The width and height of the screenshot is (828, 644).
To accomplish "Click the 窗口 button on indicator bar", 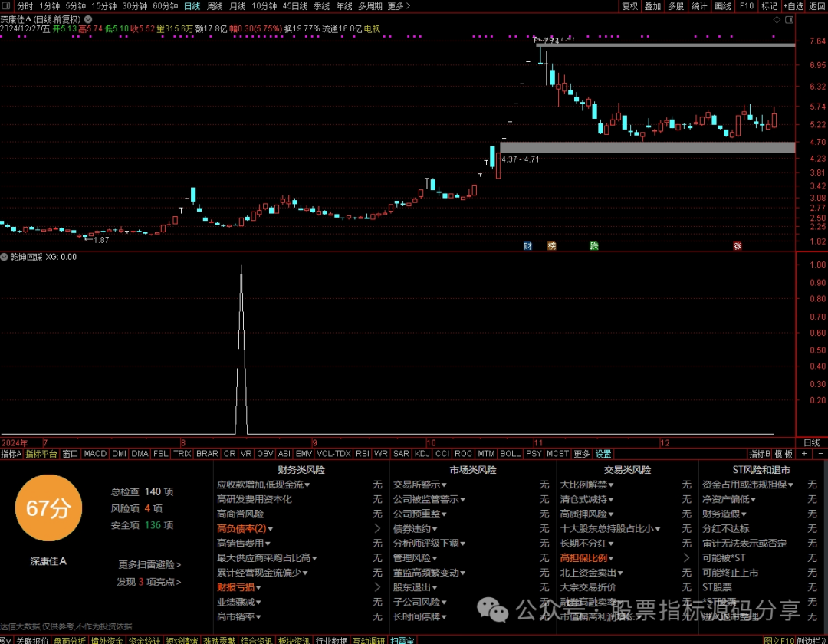I will tap(71, 453).
